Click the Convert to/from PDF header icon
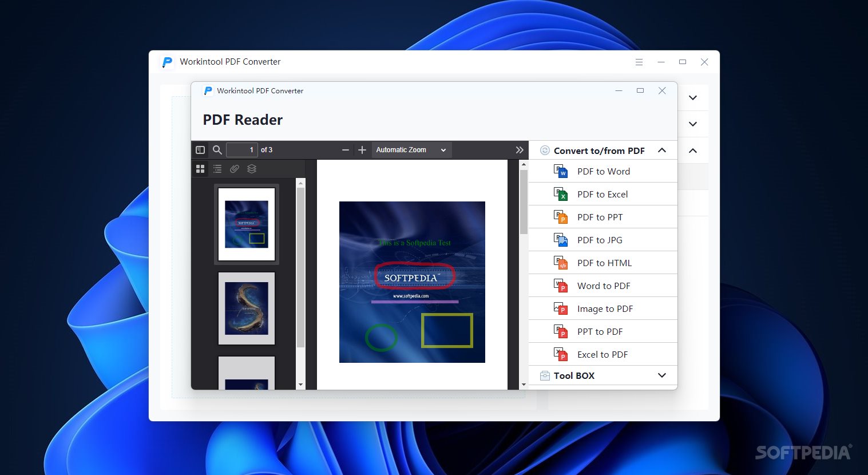 pos(545,151)
